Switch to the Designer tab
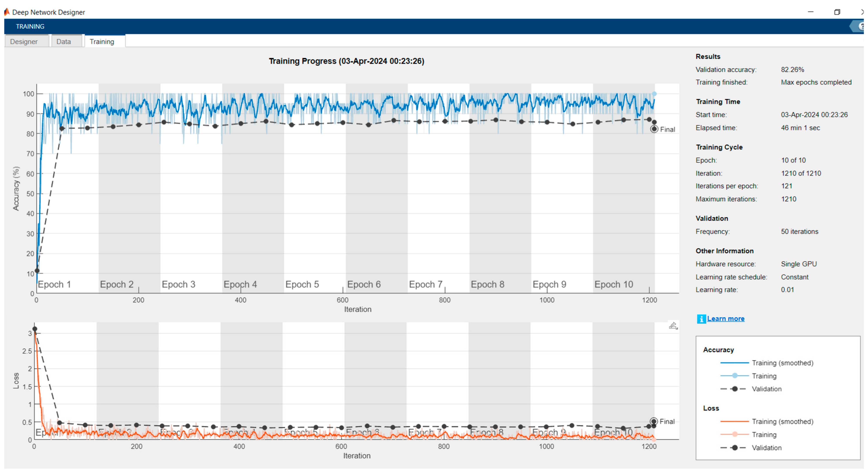 click(x=24, y=41)
